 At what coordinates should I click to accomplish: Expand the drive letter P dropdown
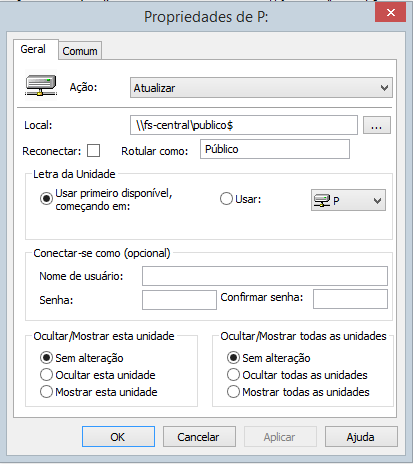[x=348, y=200]
